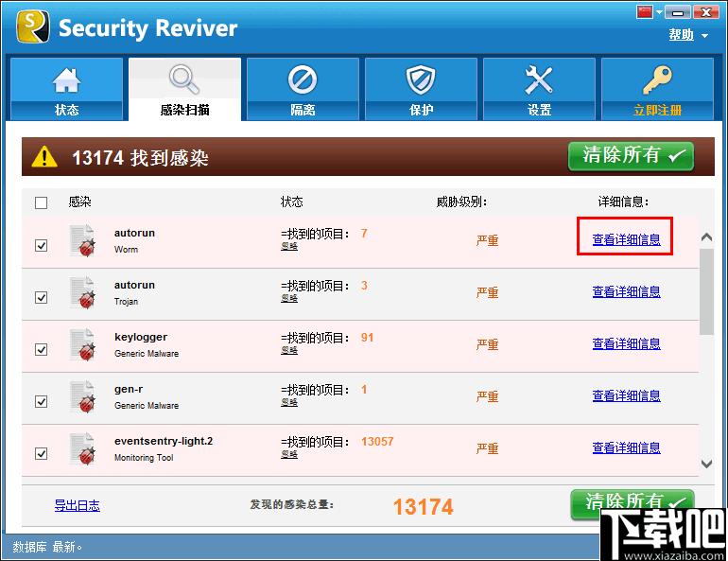Click the eventsentry-light.2 malware icon
Viewport: 728px width, 561px height.
pos(82,448)
